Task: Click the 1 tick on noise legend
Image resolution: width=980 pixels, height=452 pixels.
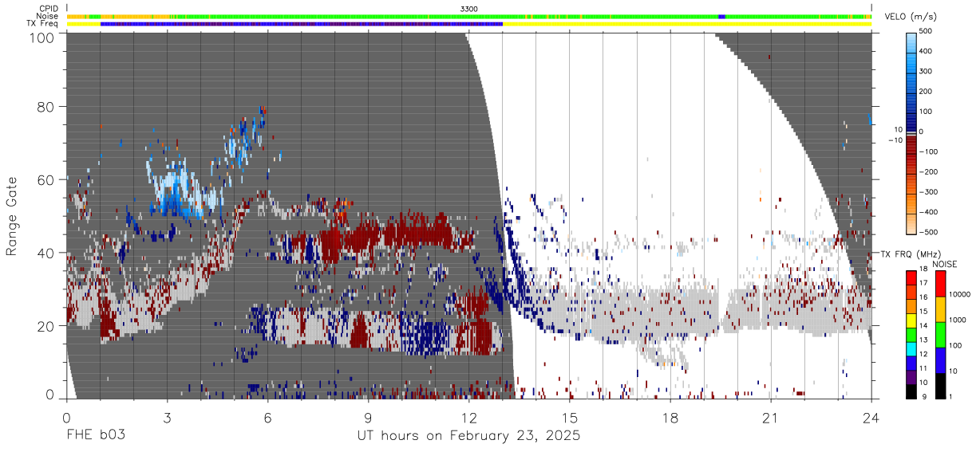Action: tap(952, 396)
